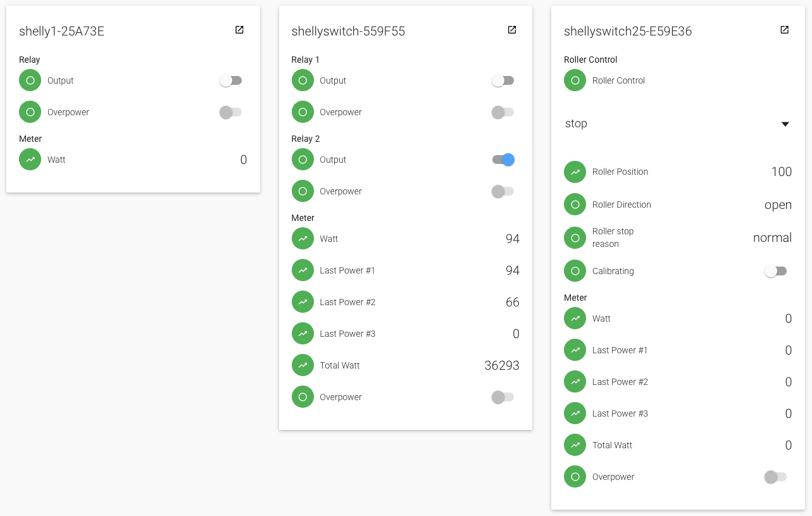Click the Output state icon in shelly1-25A73E
Image resolution: width=812 pixels, height=516 pixels.
30,80
